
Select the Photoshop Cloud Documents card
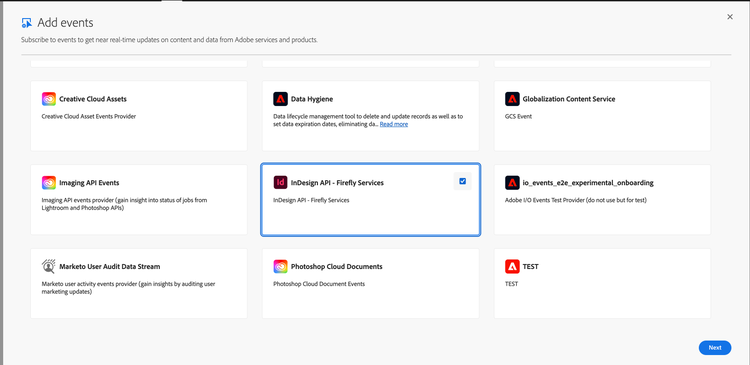[x=371, y=283]
